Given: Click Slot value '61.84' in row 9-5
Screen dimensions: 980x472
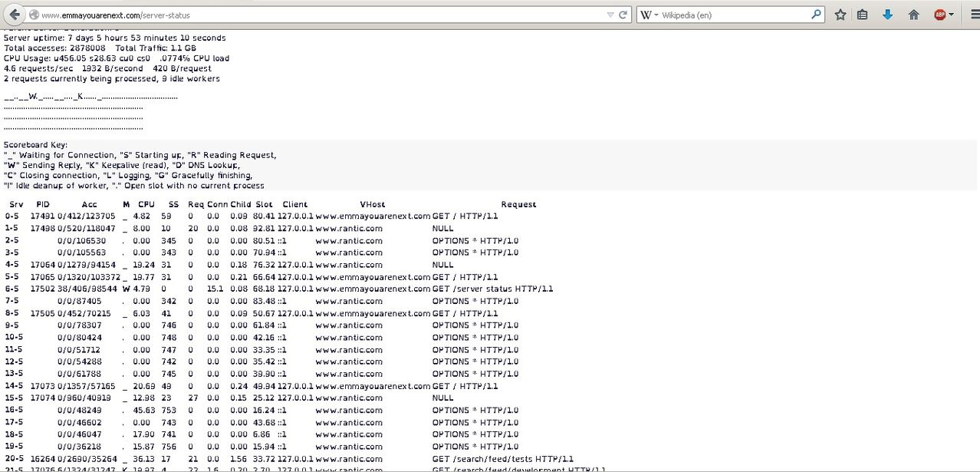Looking at the screenshot, I should point(263,325).
